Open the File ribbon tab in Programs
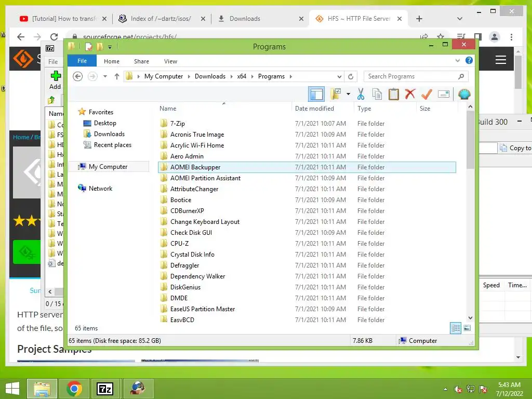 [x=82, y=61]
